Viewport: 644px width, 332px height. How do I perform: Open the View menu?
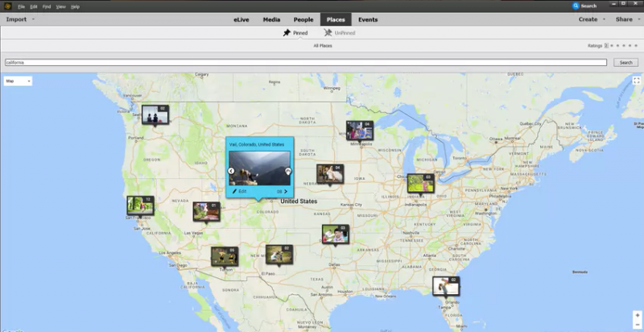(x=61, y=6)
